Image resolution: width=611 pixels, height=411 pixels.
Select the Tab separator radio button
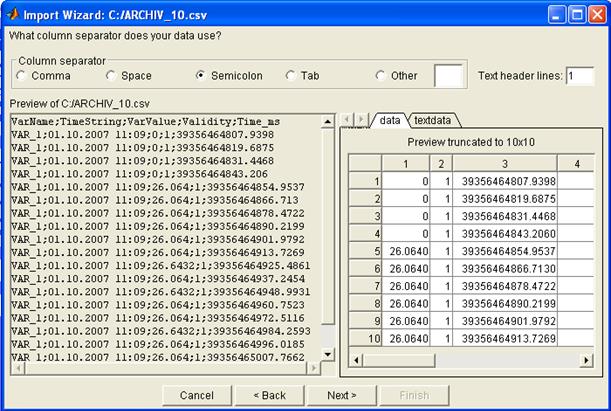(291, 76)
